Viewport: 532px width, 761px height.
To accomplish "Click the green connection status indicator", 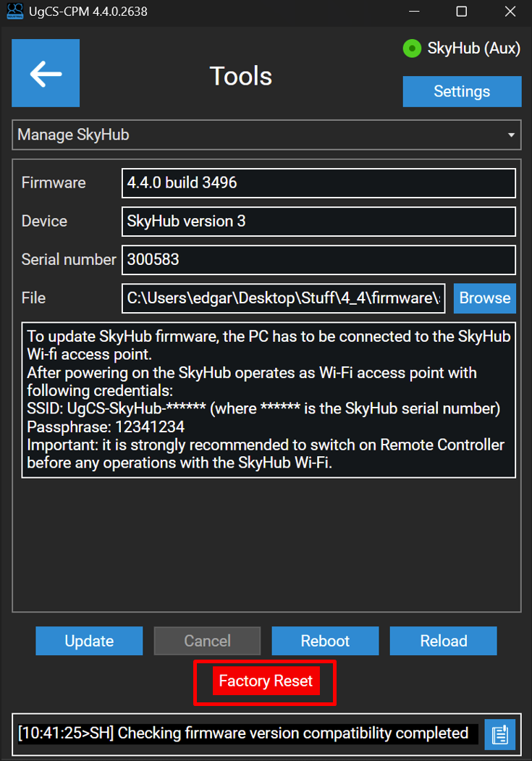I will [x=412, y=49].
